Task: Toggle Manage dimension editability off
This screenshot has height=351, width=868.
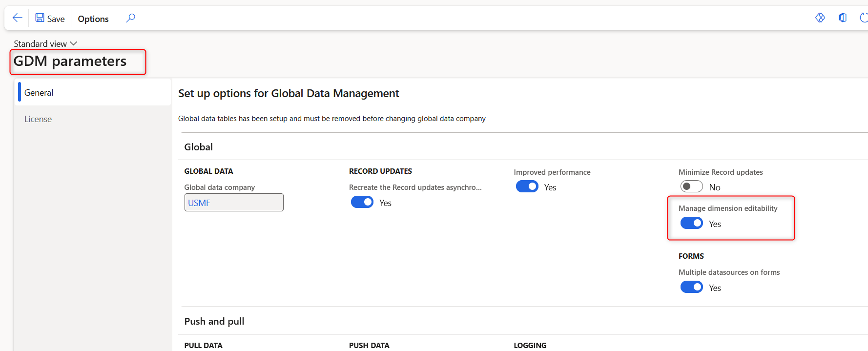Action: pyautogui.click(x=691, y=223)
